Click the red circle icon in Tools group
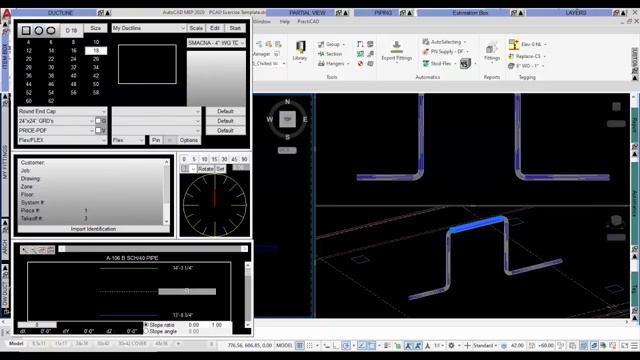The height and width of the screenshot is (360, 640). tap(360, 64)
